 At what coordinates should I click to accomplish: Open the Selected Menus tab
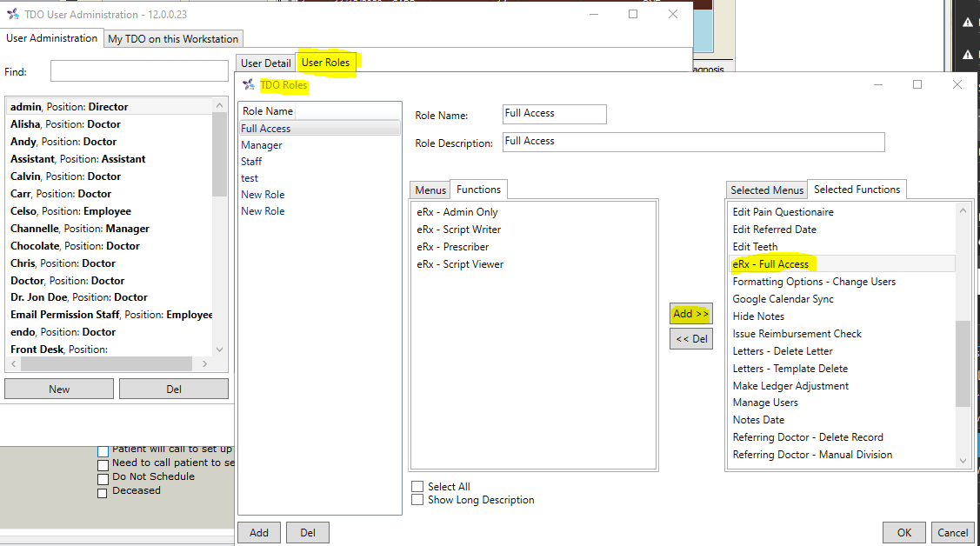click(766, 190)
